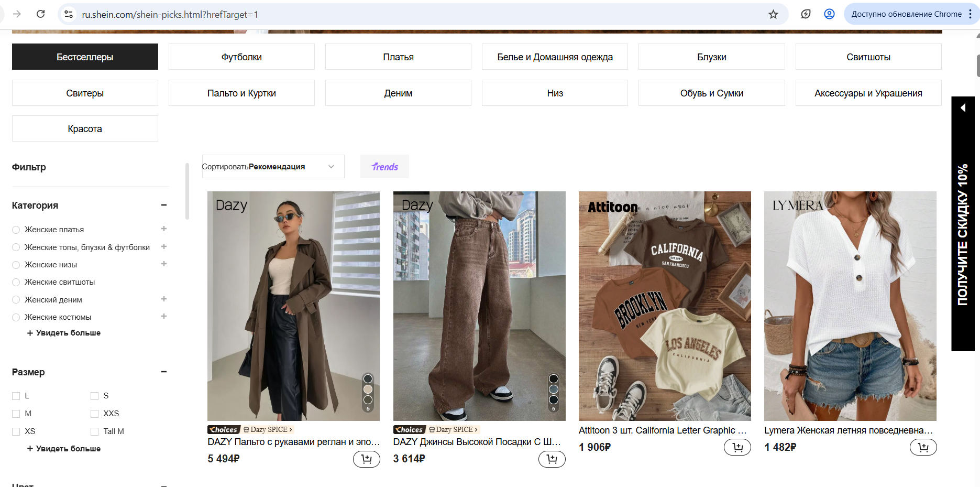Pick the beige color swatch on coat
Image resolution: width=980 pixels, height=487 pixels.
(368, 389)
